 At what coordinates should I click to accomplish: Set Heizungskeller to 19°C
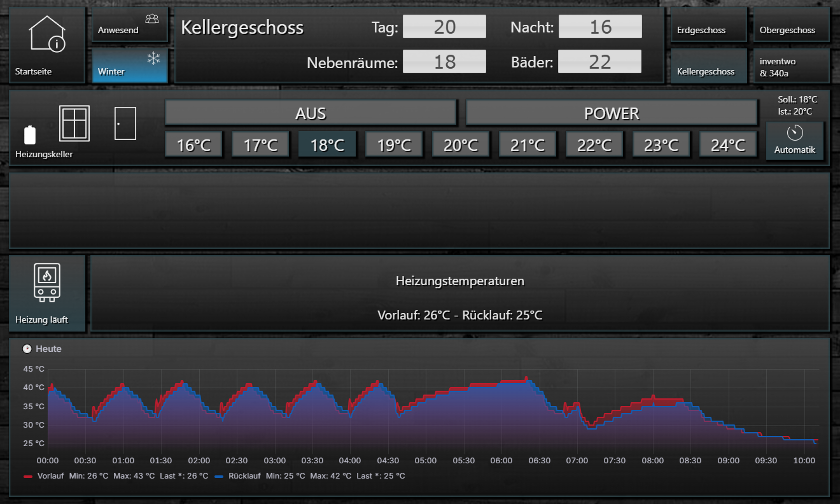coord(394,145)
